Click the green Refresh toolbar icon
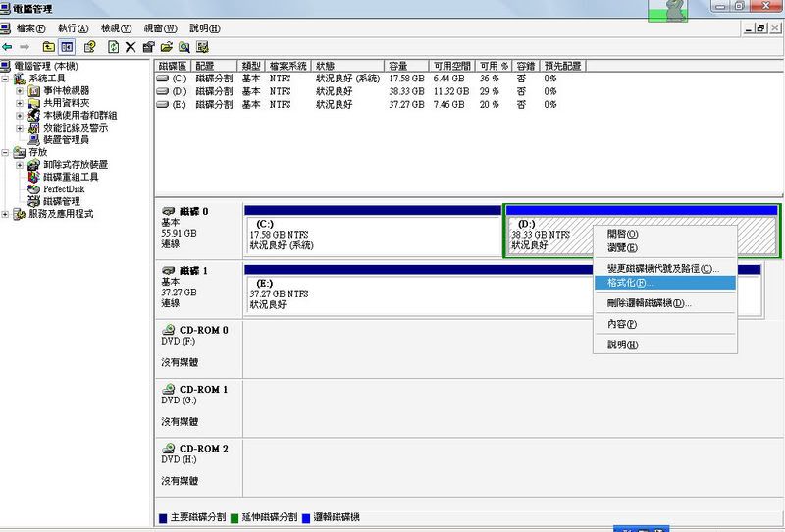The image size is (785, 532). (x=113, y=46)
